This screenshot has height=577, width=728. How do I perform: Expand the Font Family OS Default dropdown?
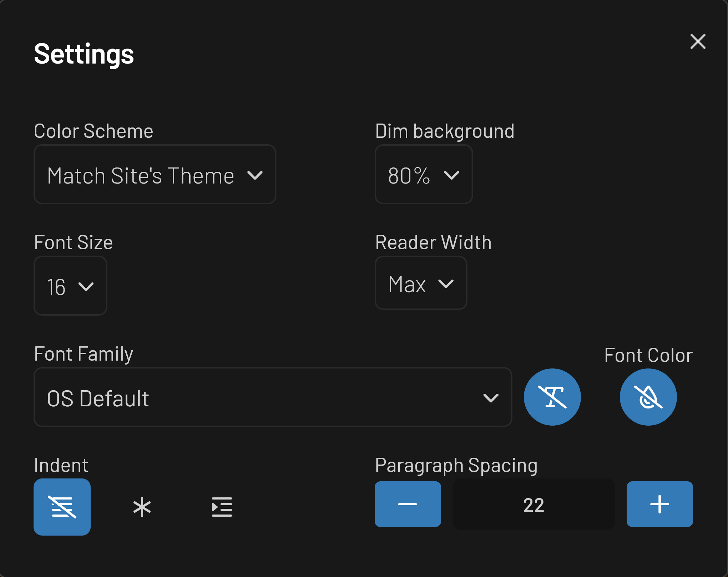tap(273, 397)
